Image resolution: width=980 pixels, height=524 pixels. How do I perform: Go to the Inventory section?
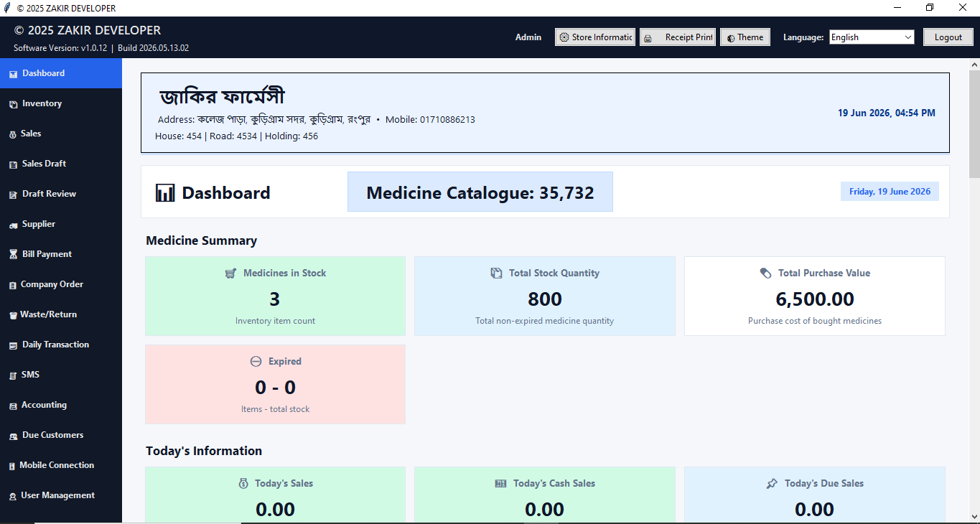61,103
